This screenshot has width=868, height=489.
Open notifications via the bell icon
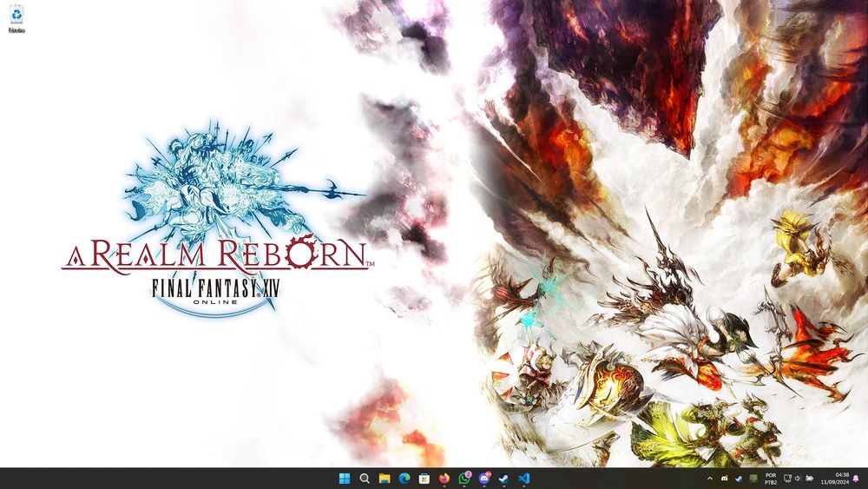click(x=856, y=479)
